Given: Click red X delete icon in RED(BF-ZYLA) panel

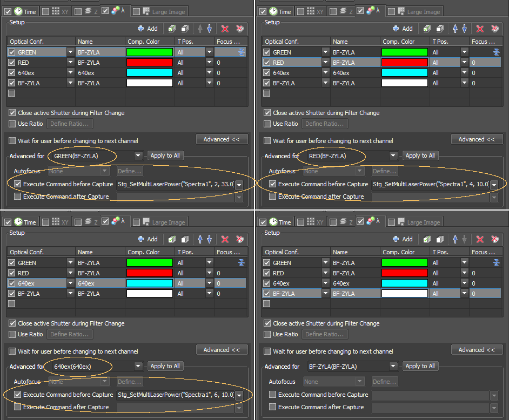Looking at the screenshot, I should [480, 29].
